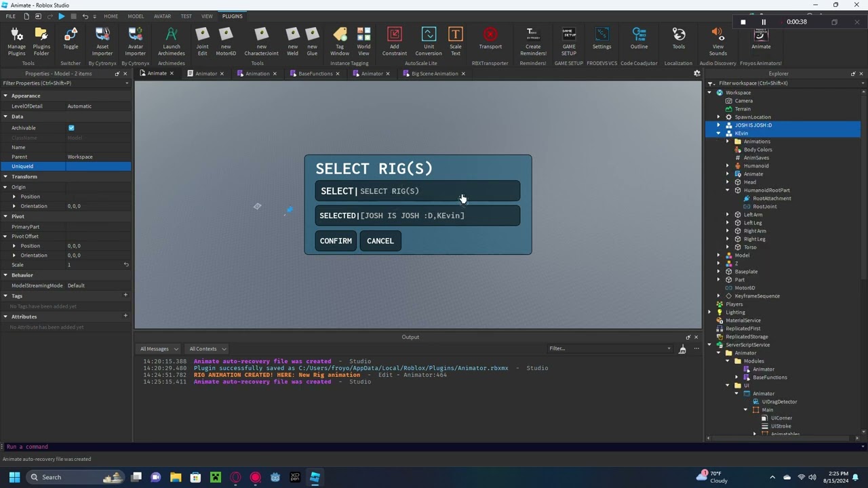
Task: Click the Unit Conversion icon
Action: (x=429, y=40)
